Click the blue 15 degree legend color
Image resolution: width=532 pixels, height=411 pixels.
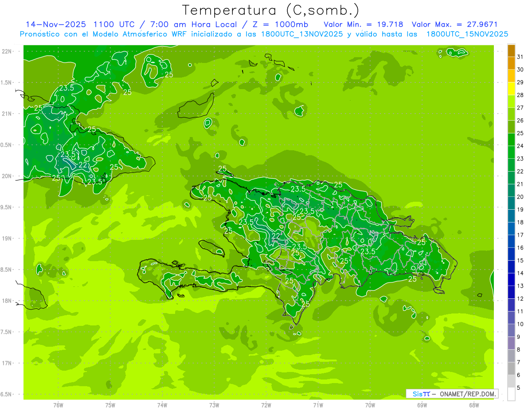[511, 254]
